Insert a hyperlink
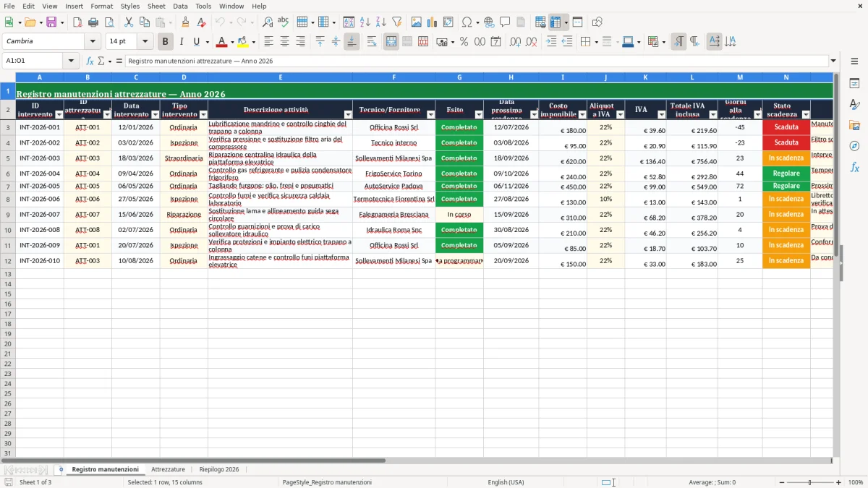Screen dimensions: 868x488 tap(489, 22)
